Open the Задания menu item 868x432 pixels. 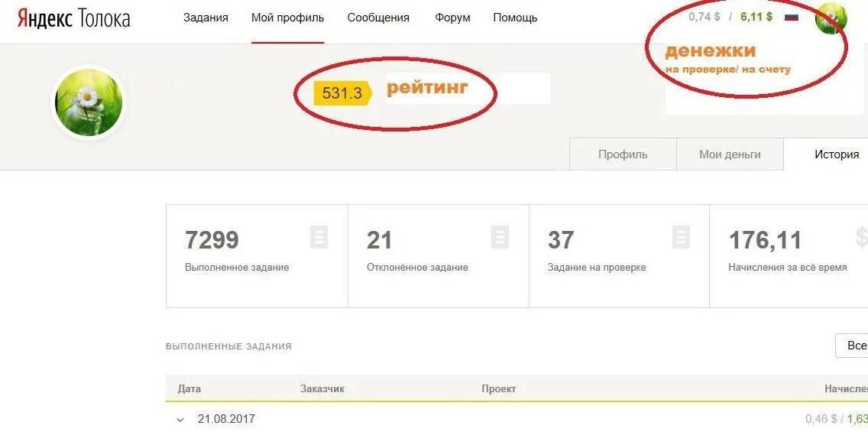click(206, 18)
